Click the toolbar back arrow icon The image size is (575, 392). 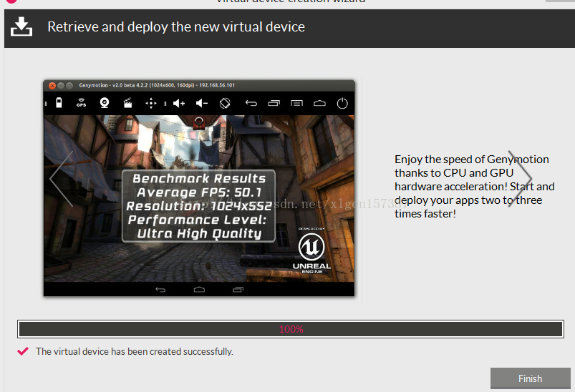[x=251, y=103]
